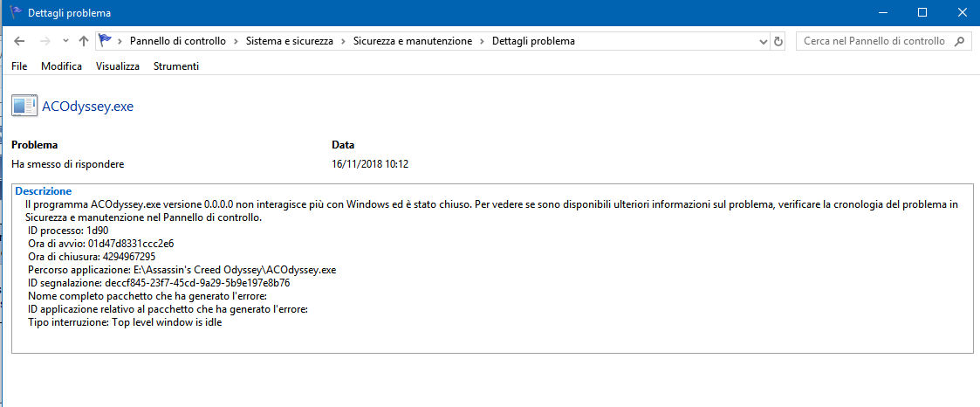
Task: Open Sicurezza e manutenzione breadcrumb
Action: click(x=413, y=41)
